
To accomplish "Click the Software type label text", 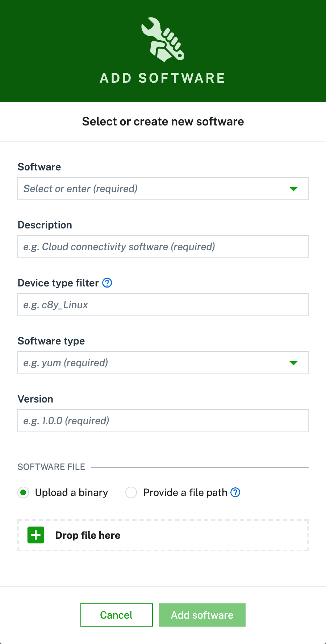I will (51, 341).
